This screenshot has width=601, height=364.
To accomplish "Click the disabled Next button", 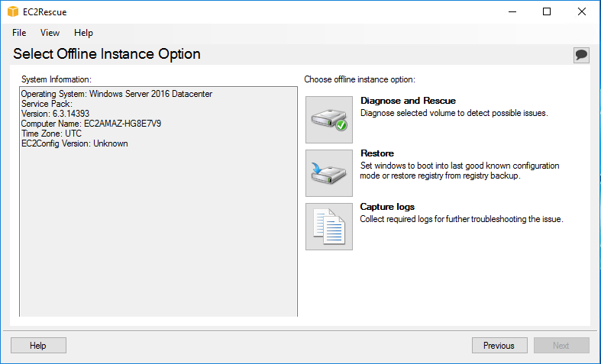I will pos(561,345).
